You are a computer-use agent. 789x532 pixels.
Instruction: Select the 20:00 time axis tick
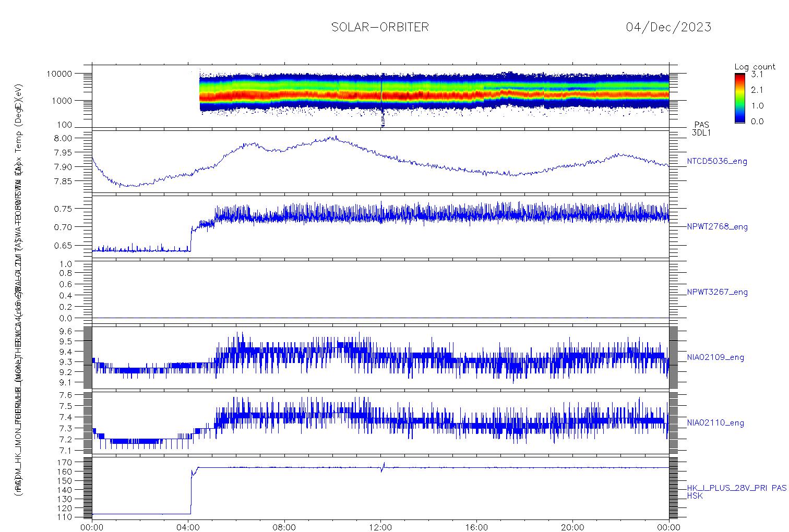[x=572, y=527]
